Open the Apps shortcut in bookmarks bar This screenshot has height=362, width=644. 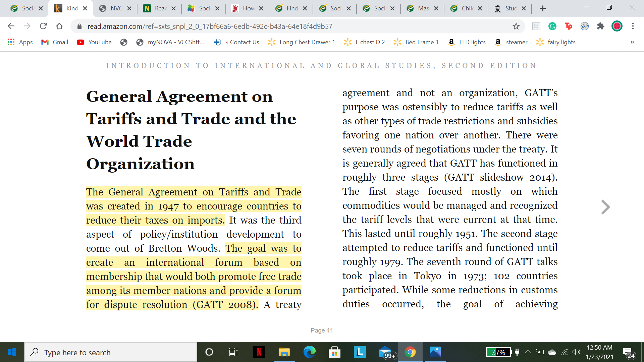click(20, 42)
